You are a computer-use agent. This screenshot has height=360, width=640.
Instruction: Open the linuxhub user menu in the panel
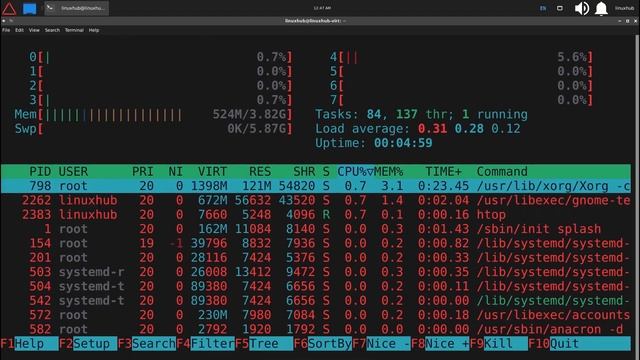624,8
